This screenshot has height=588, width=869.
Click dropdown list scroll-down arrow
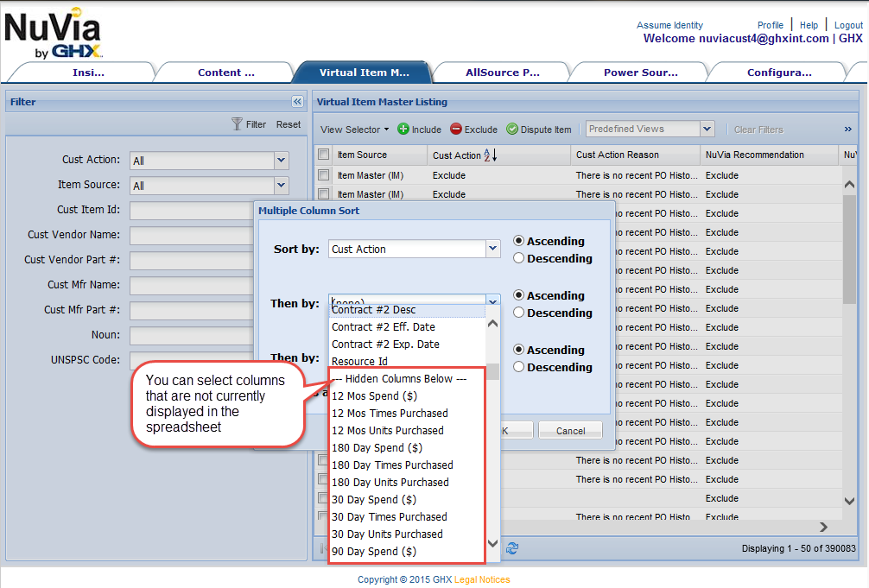click(x=492, y=543)
